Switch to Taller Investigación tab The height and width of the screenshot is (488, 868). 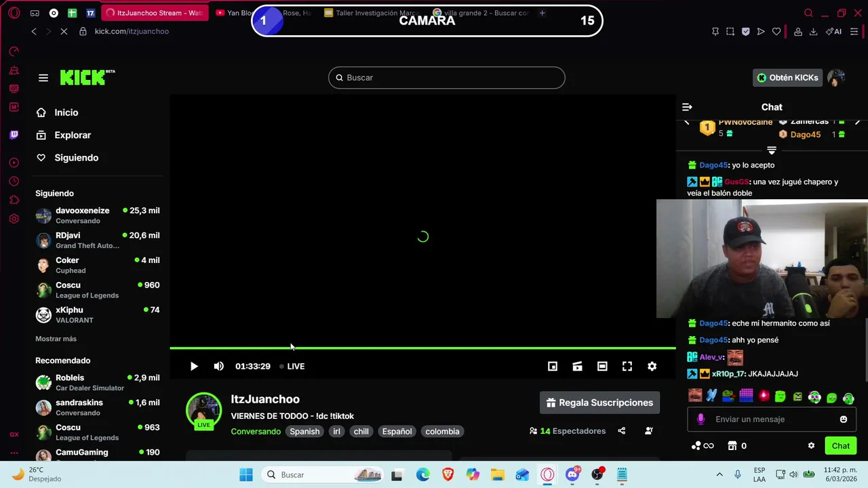point(371,13)
